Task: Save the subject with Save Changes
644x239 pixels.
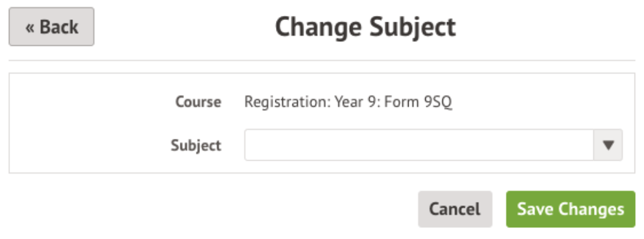Action: pyautogui.click(x=570, y=209)
